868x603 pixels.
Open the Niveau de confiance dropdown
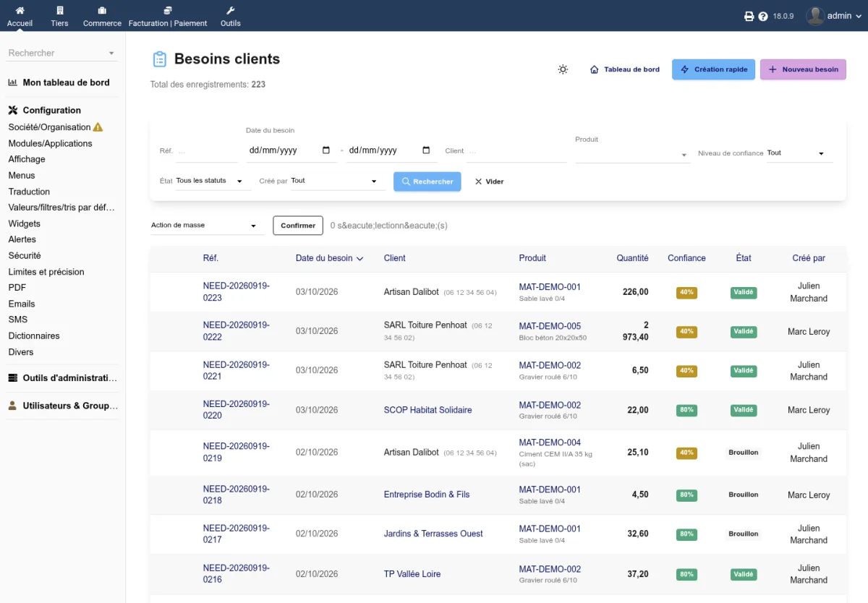click(799, 153)
